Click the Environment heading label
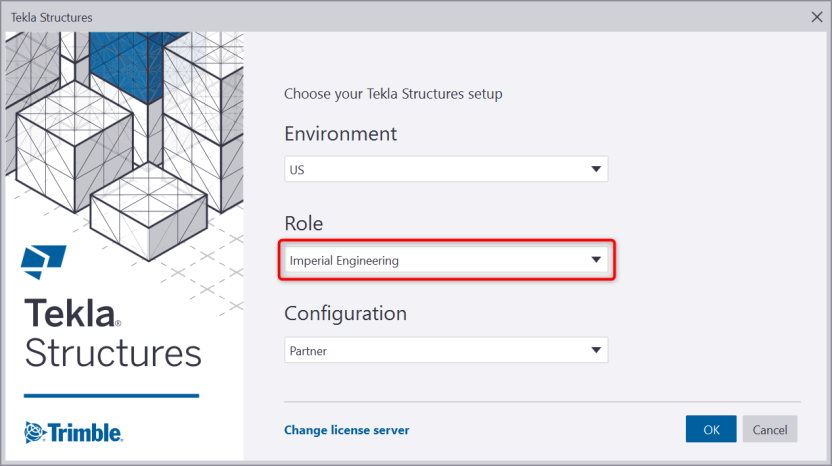Viewport: 832px width, 466px height. [x=340, y=134]
